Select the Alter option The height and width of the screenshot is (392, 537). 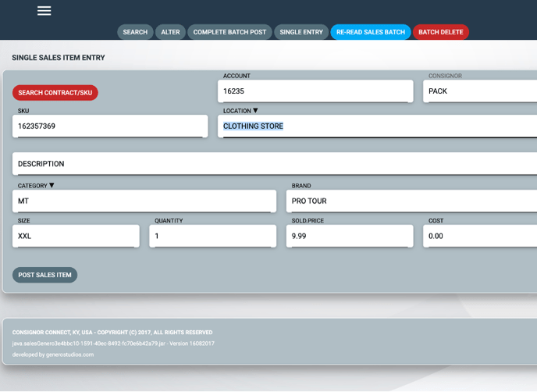[170, 32]
